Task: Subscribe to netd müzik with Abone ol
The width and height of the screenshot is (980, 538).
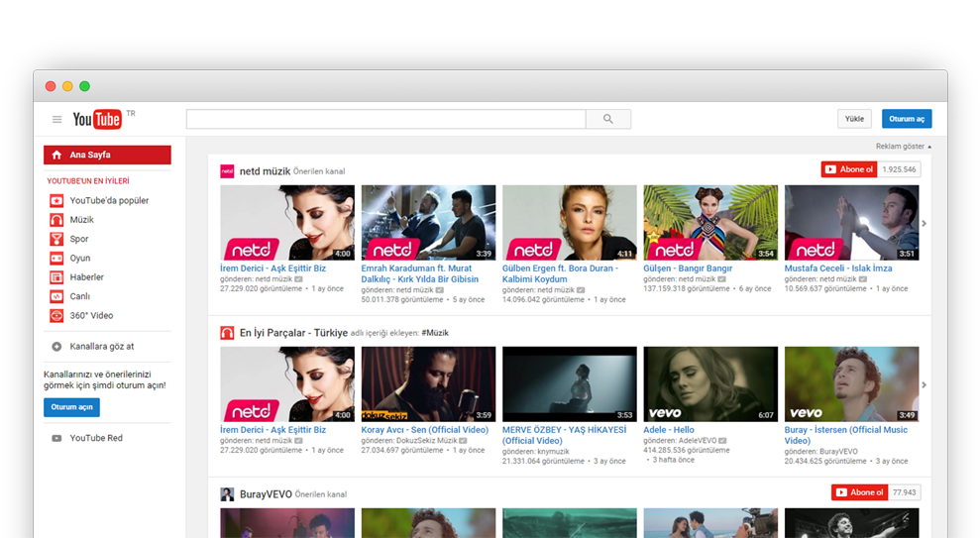Action: 849,169
